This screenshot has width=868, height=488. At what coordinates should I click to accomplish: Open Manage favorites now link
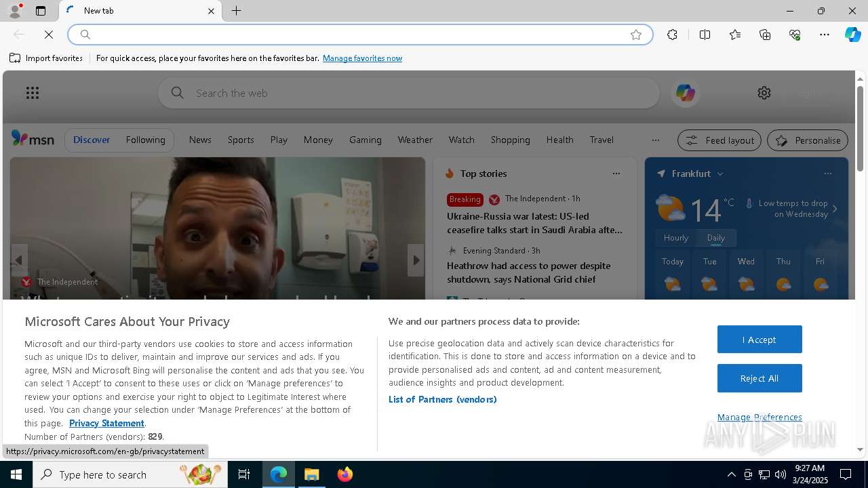[362, 58]
